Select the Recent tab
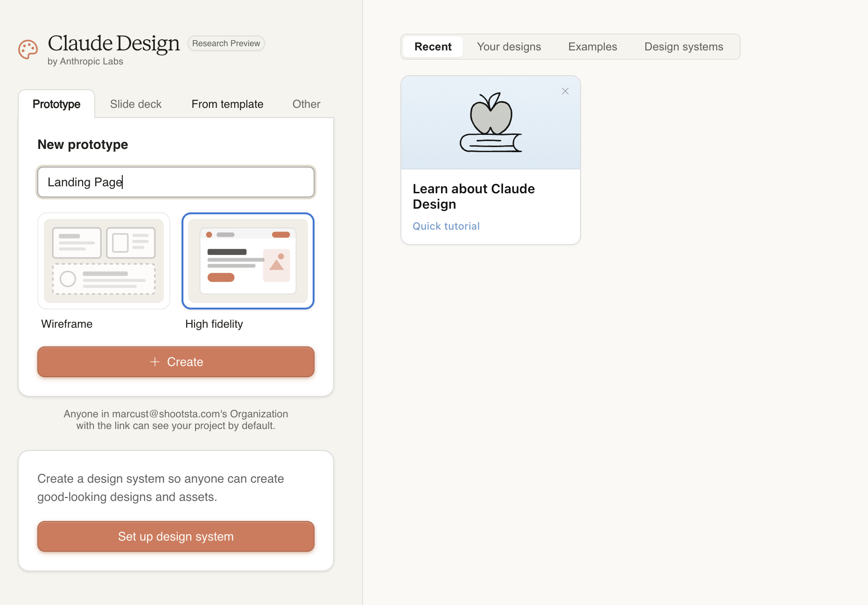 [x=433, y=47]
